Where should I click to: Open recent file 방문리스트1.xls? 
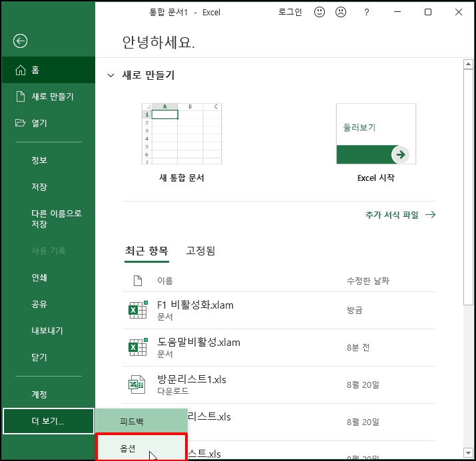click(279, 385)
